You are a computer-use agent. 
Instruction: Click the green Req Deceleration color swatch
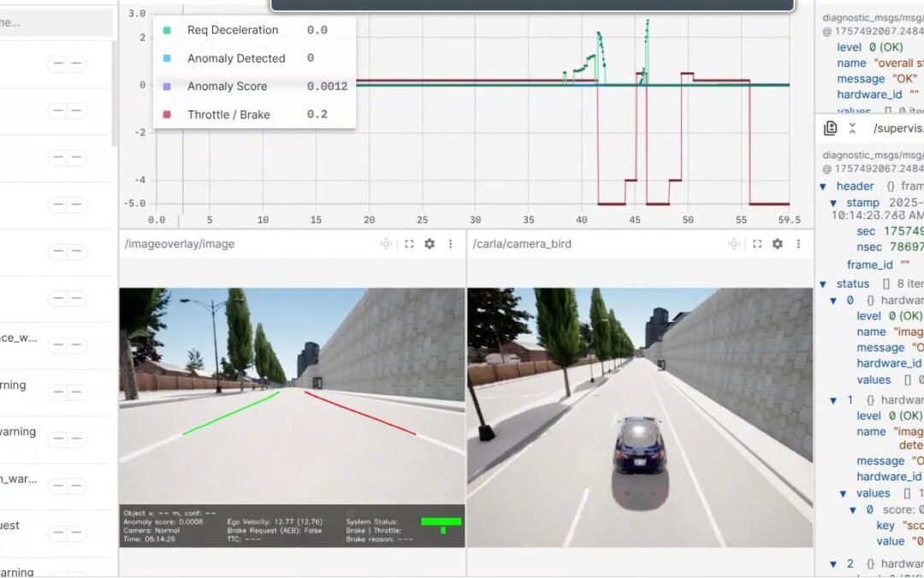(x=167, y=30)
